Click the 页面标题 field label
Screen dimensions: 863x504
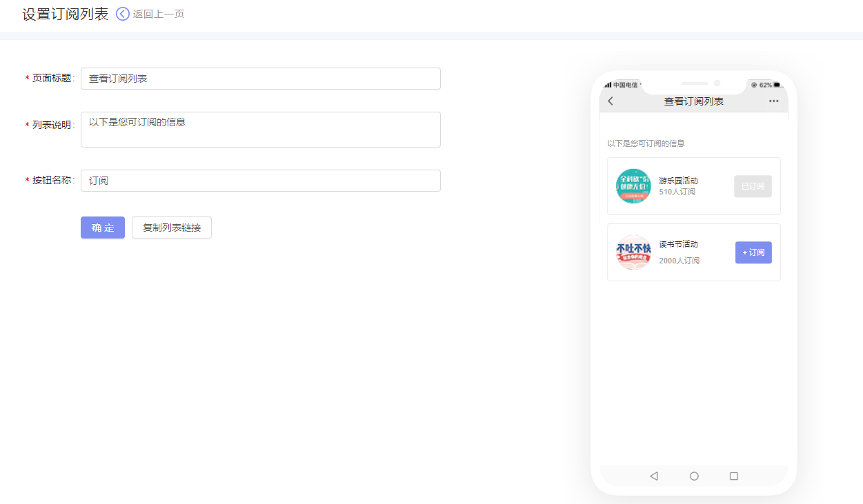(51, 79)
